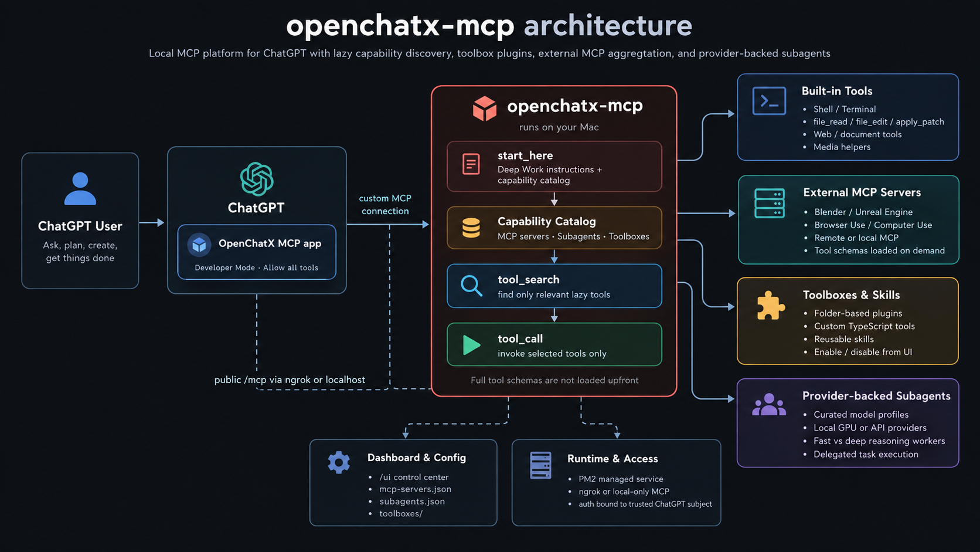Click the Capability Catalog database icon
This screenshot has height=552, width=980.
471,228
